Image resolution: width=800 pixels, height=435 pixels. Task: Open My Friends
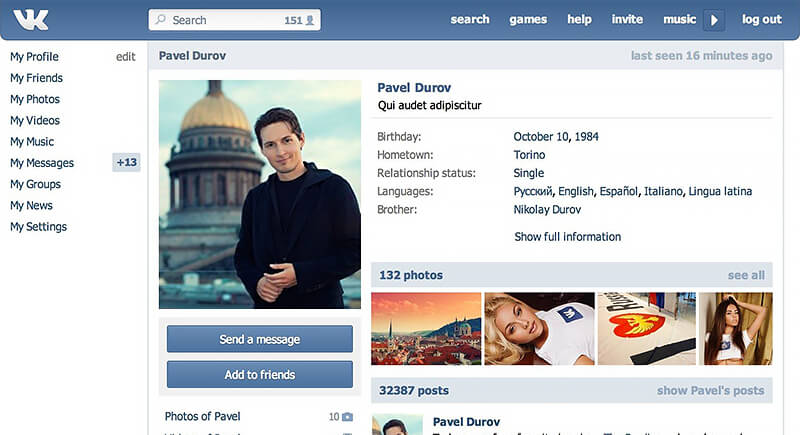tap(36, 78)
